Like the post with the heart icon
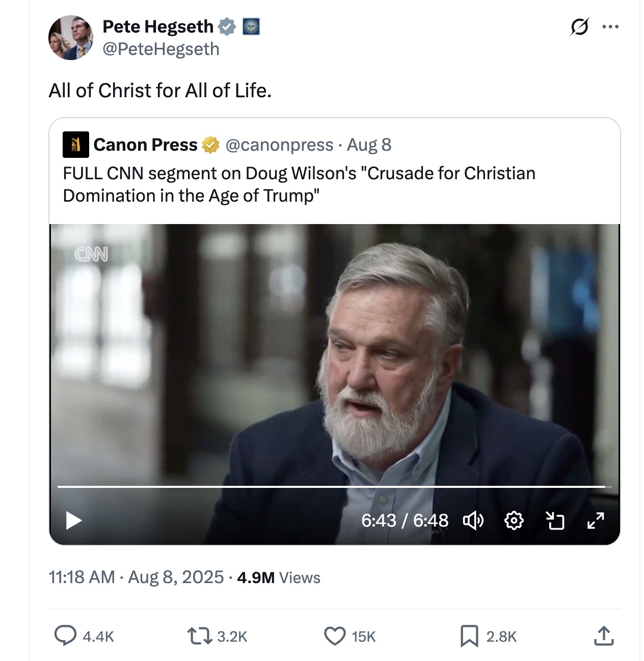This screenshot has width=644, height=661. pos(335,636)
